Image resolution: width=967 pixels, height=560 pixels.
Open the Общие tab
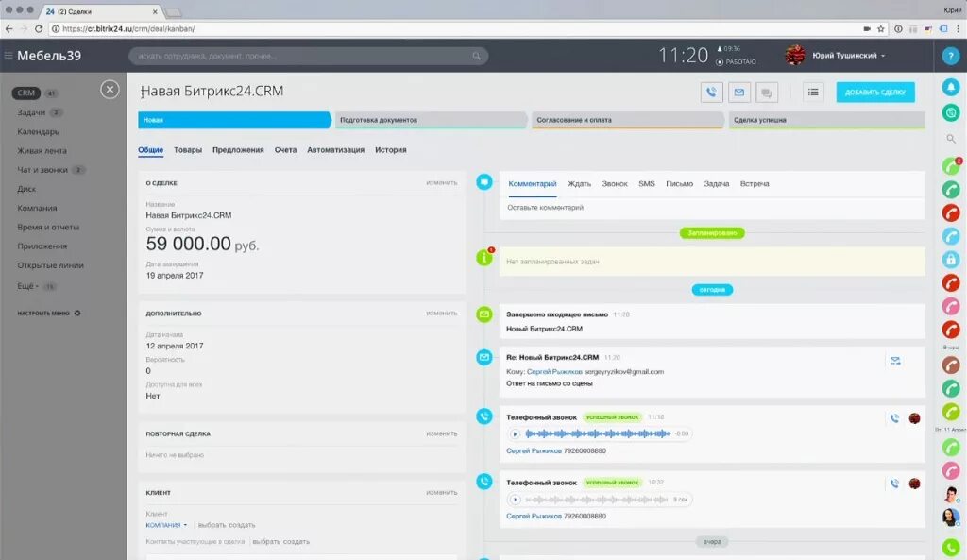[x=150, y=150]
